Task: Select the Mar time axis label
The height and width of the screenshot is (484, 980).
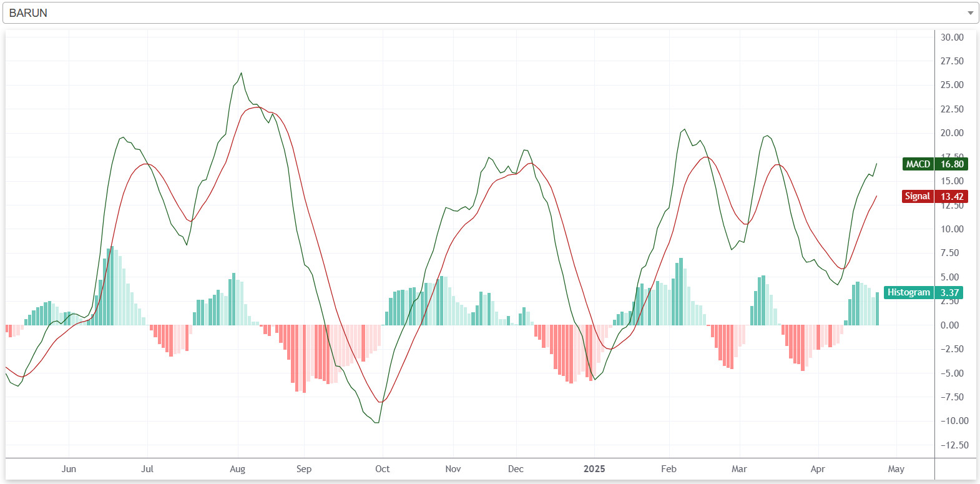Action: pyautogui.click(x=739, y=469)
